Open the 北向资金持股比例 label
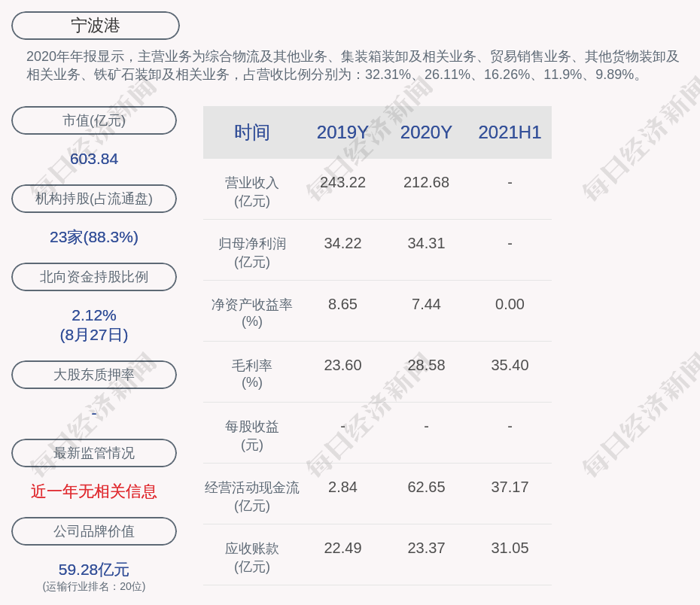Image resolution: width=700 pixels, height=605 pixels. (x=94, y=277)
